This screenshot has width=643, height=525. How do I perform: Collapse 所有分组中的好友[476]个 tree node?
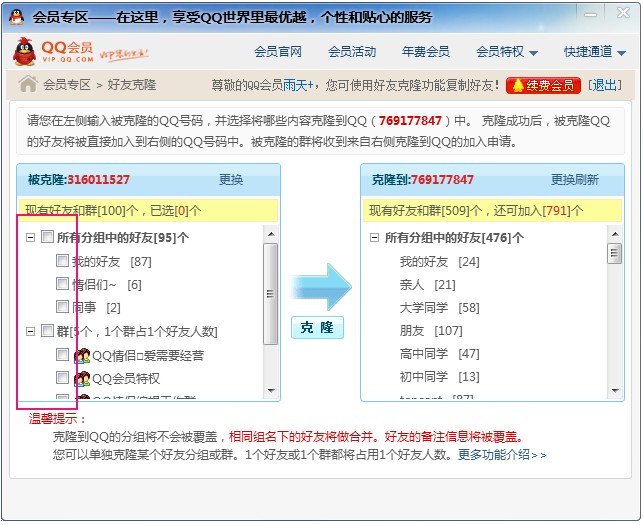pos(374,237)
